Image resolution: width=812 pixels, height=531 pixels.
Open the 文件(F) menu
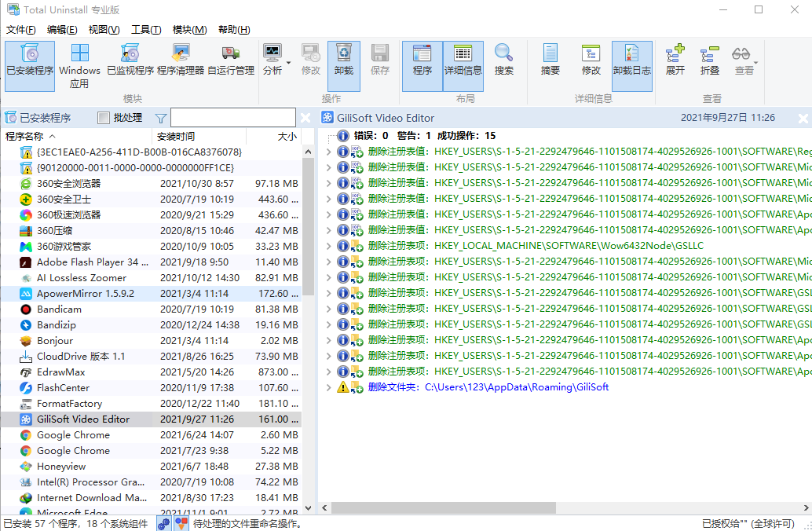pos(20,30)
